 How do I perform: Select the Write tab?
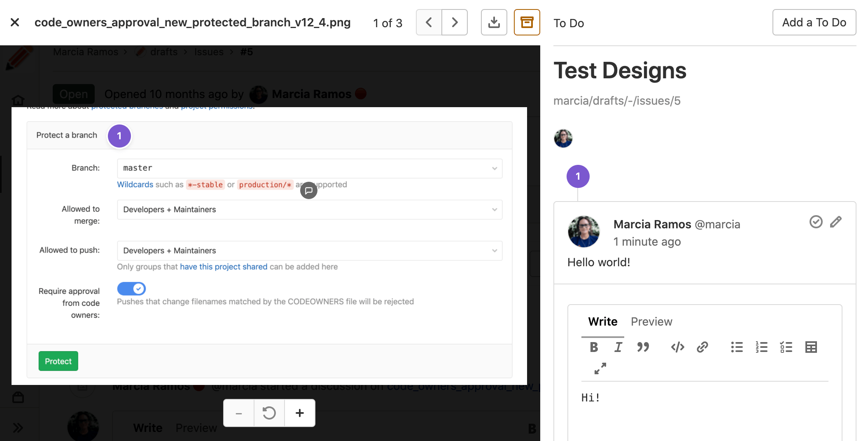point(602,321)
